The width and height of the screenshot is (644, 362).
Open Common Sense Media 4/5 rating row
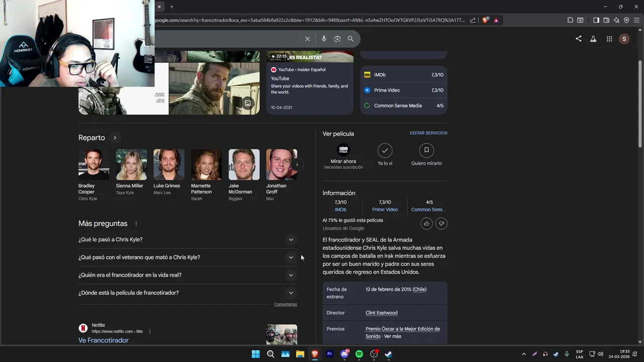404,106
